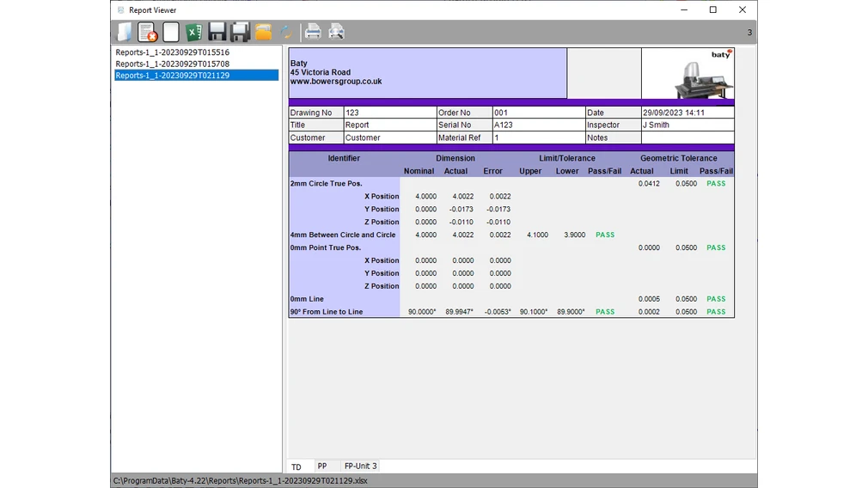Click the upper limit value 4.1000
Viewport: 868px width, 488px height.
(537, 235)
